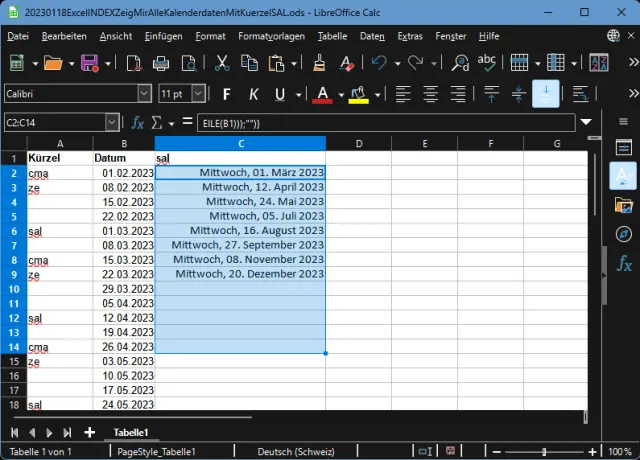Expand the Calibri font name dropdown
The height and width of the screenshot is (460, 640).
click(145, 94)
